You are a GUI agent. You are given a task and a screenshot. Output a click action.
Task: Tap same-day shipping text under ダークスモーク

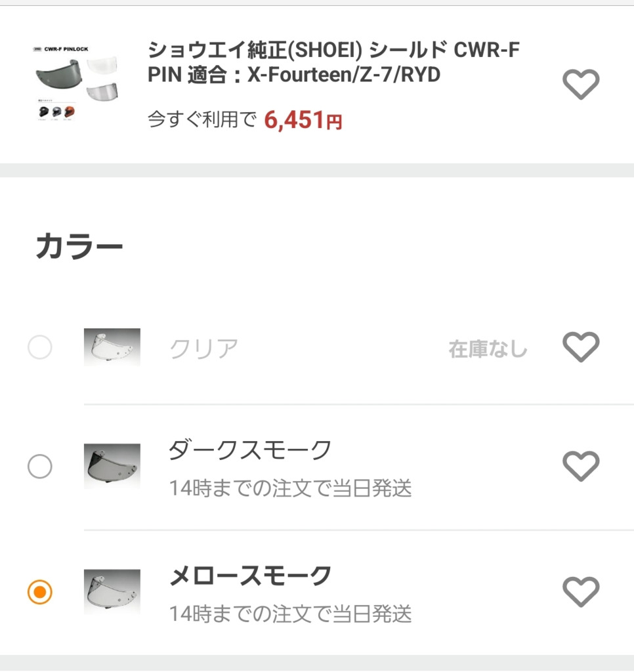(290, 488)
